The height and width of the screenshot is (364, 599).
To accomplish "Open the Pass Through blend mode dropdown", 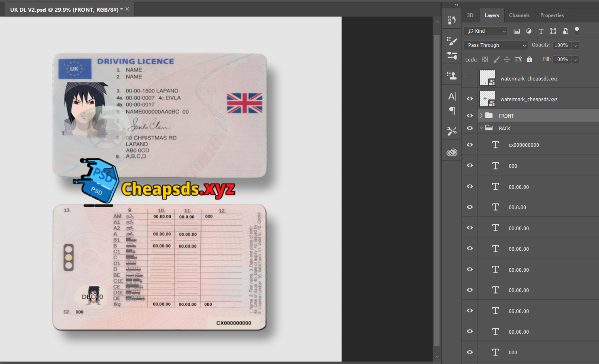I will tap(496, 45).
